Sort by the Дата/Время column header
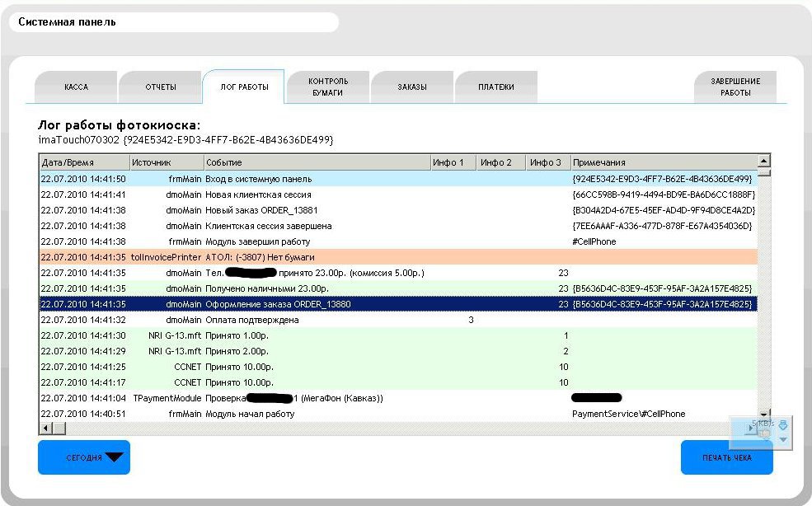812x506 pixels. point(83,162)
